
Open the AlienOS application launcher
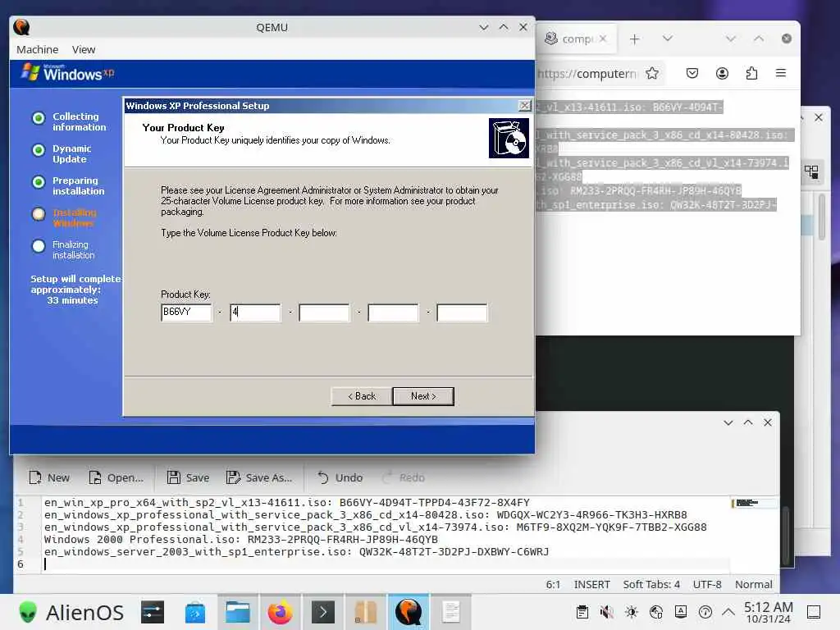(71, 612)
